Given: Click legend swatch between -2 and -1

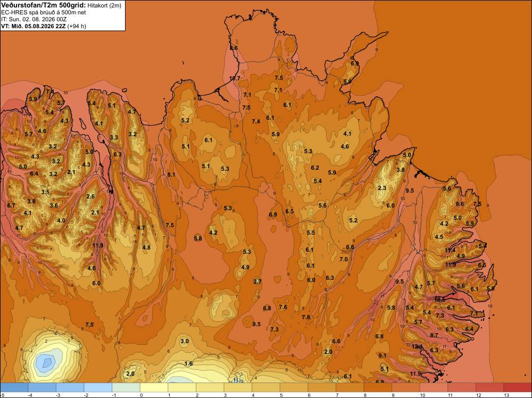Looking at the screenshot, I should 98,387.
